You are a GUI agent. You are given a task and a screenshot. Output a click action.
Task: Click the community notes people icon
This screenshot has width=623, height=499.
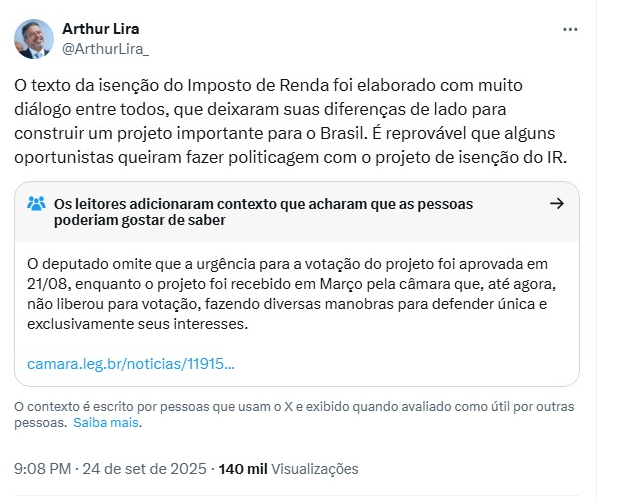(x=36, y=204)
